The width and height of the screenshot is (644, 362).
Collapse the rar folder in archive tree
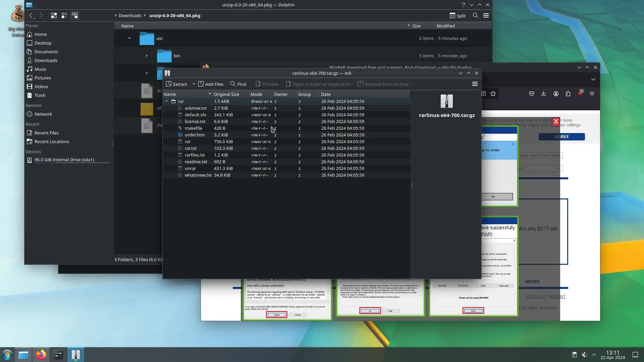[166, 101]
